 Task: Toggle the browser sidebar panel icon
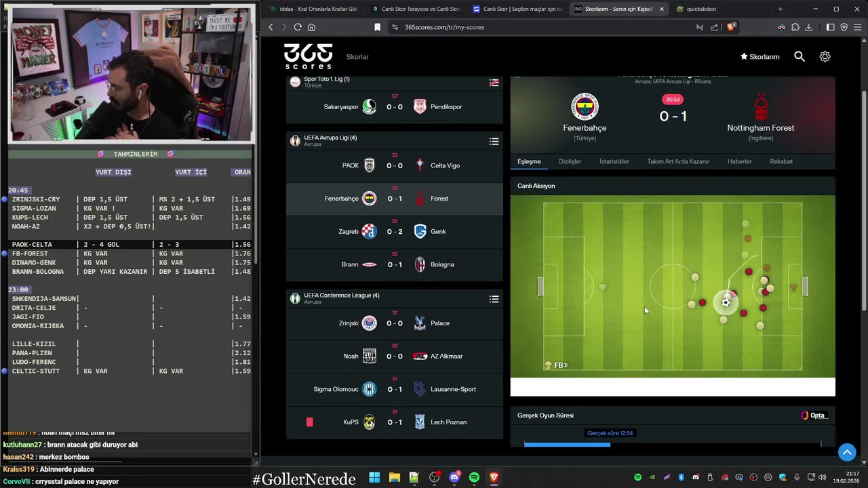click(x=831, y=27)
